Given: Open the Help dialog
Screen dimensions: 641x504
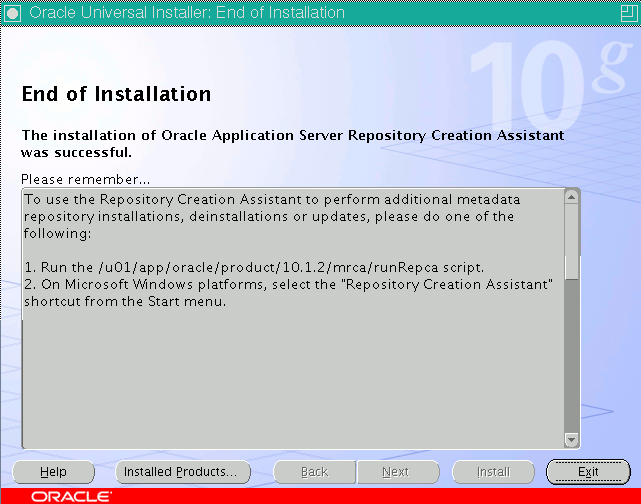Looking at the screenshot, I should [54, 472].
